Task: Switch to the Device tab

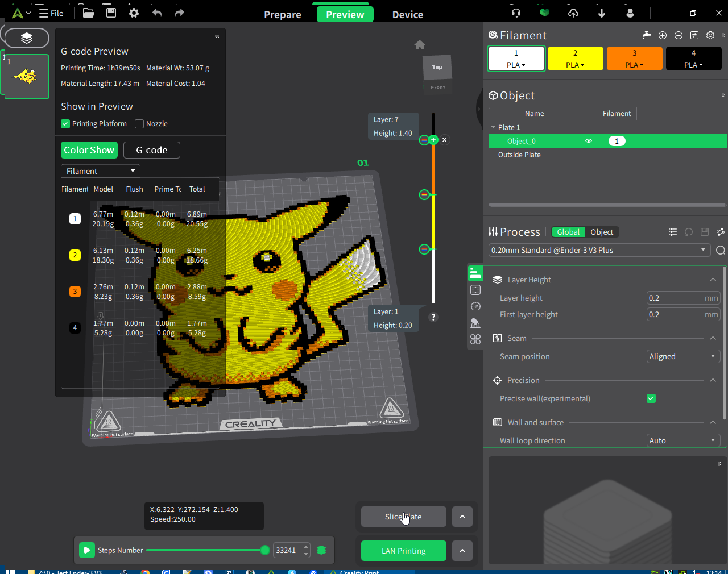Action: click(408, 15)
